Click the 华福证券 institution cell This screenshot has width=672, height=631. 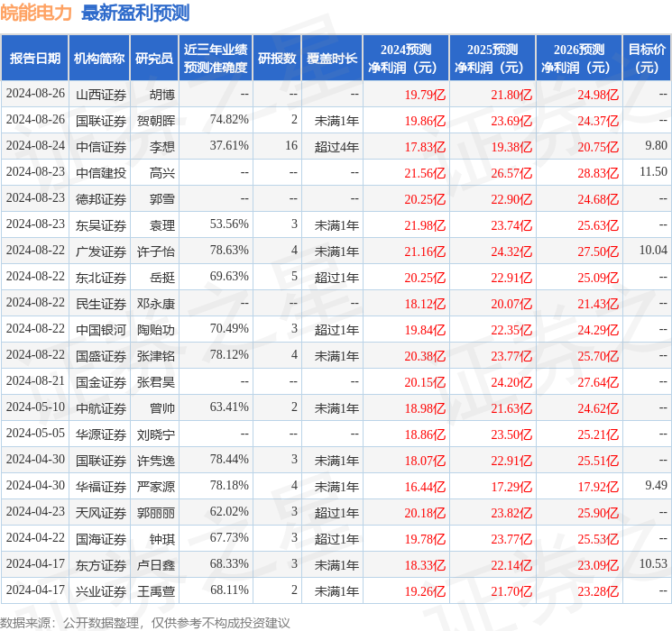point(101,487)
